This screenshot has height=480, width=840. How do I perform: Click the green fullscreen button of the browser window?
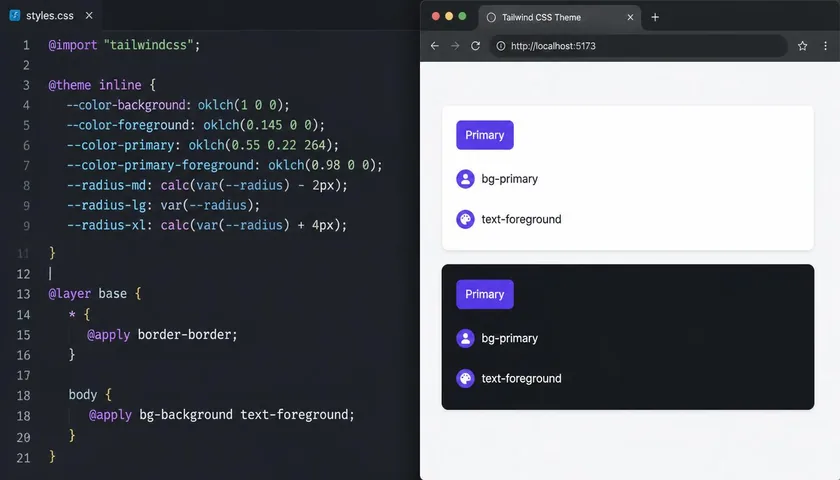(462, 17)
